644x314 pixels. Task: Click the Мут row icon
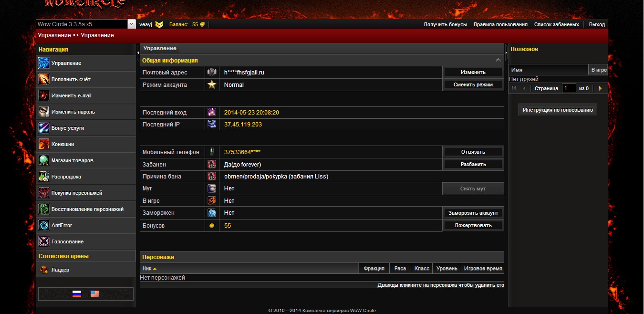(212, 188)
